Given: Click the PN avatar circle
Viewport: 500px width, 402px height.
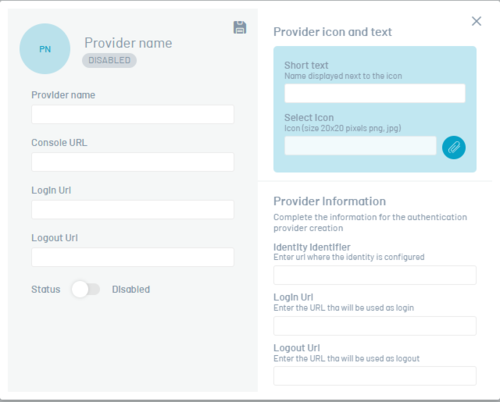Looking at the screenshot, I should point(45,49).
